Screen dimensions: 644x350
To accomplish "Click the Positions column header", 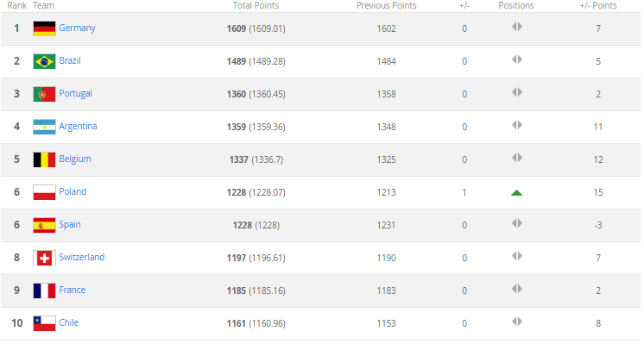I will pos(516,5).
